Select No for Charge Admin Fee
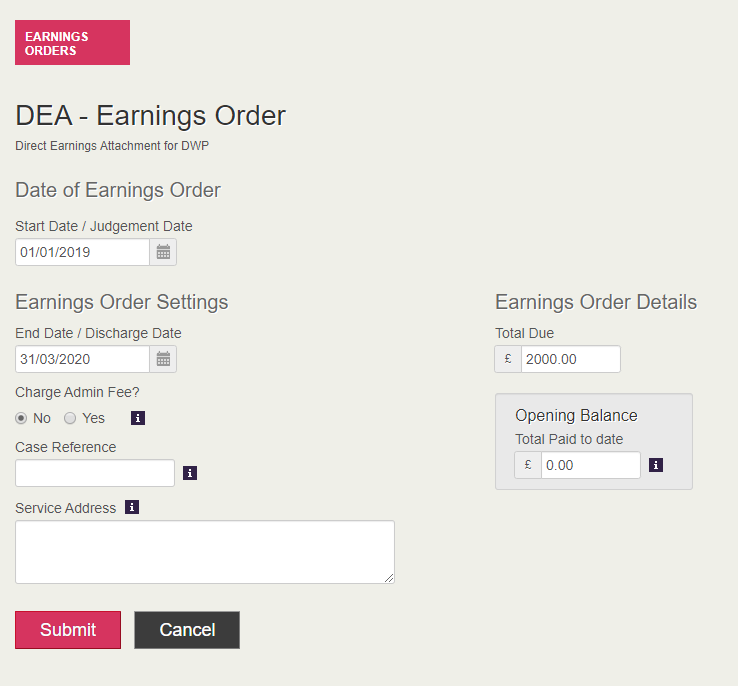 pyautogui.click(x=21, y=418)
